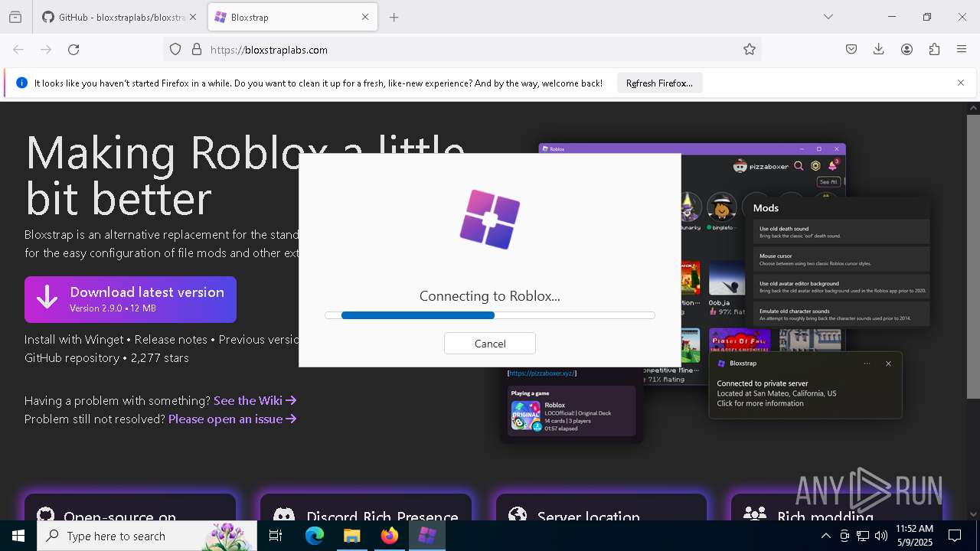Select the Bloxstrap taskbar icon
980x551 pixels.
pyautogui.click(x=427, y=536)
